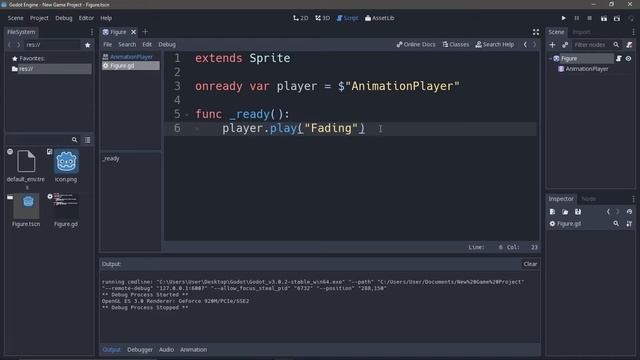
Task: Open the Editor menu
Action: tap(86, 18)
